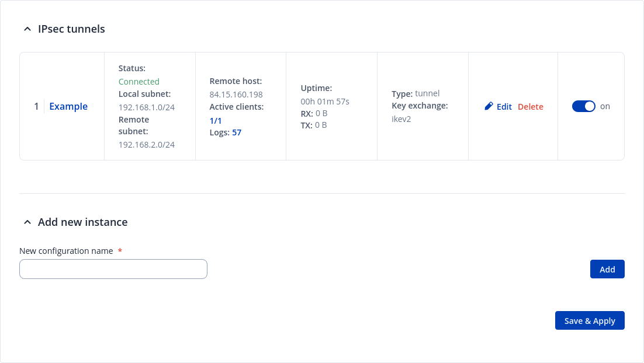644x363 pixels.
Task: Delete the Example IPsec tunnel
Action: pos(530,107)
